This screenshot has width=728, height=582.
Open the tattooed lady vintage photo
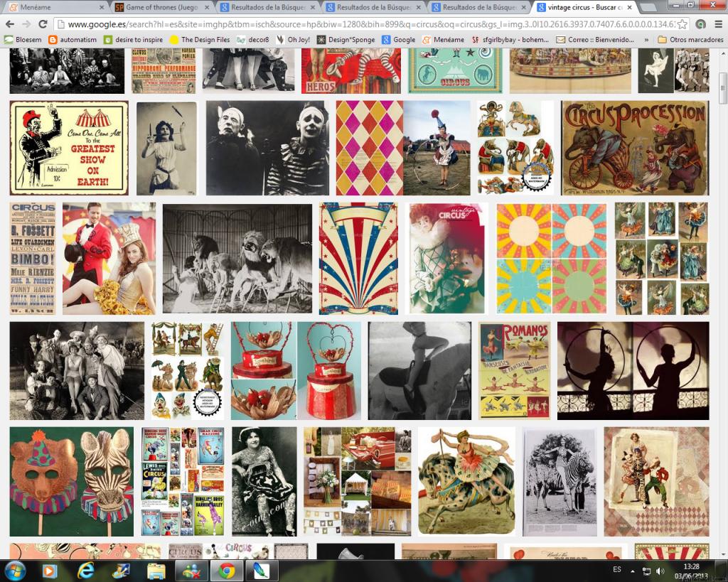pyautogui.click(x=264, y=482)
